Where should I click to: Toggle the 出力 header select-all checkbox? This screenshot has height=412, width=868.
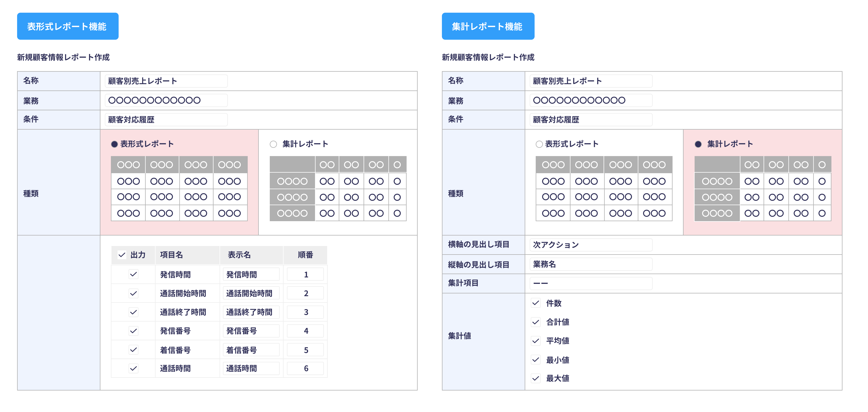point(122,255)
